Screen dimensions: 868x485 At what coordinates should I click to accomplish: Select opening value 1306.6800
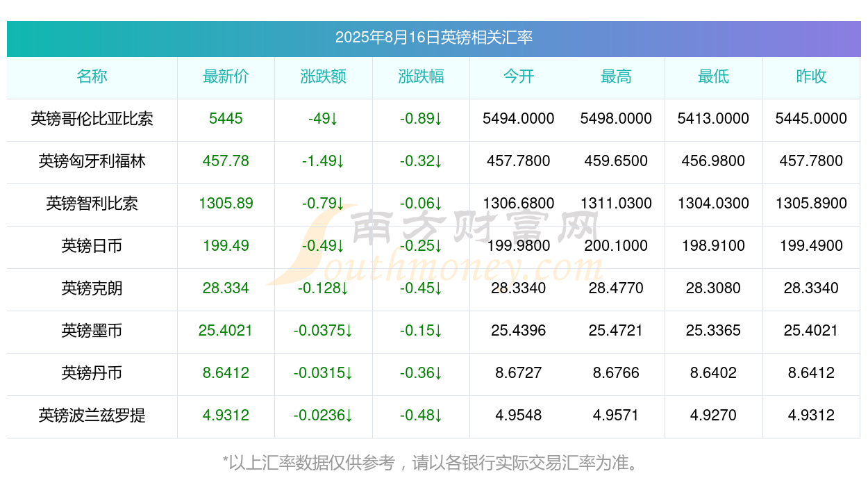(519, 204)
